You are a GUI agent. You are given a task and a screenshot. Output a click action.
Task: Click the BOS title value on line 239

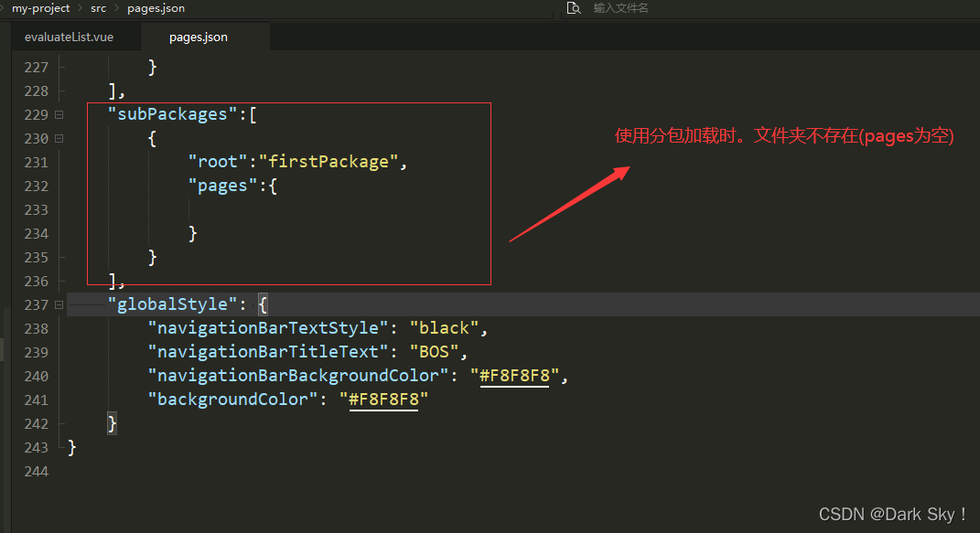[x=435, y=351]
